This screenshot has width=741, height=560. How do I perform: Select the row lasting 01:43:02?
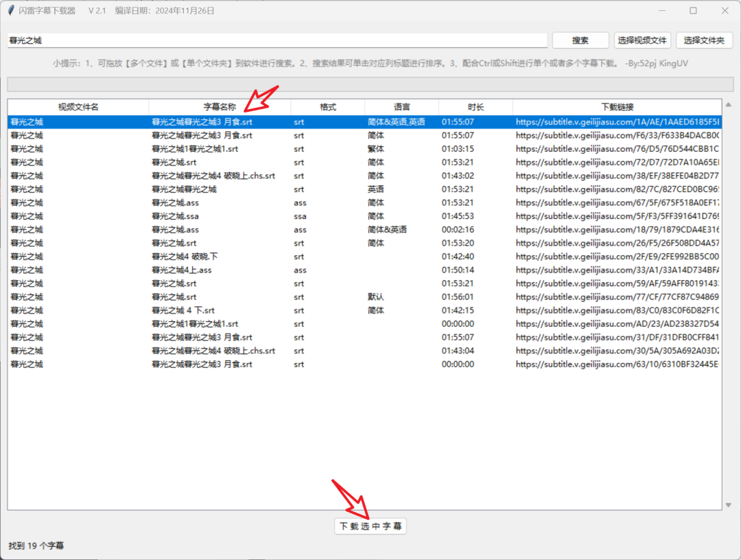(x=364, y=176)
